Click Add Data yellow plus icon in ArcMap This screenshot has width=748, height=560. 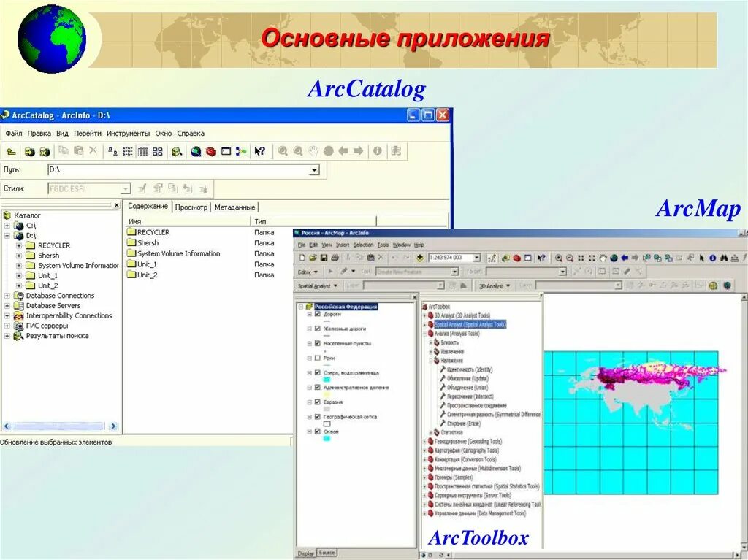(420, 258)
